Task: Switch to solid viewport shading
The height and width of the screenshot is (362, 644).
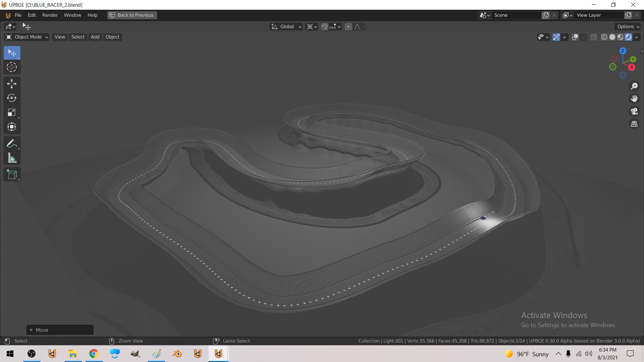Action: click(612, 37)
